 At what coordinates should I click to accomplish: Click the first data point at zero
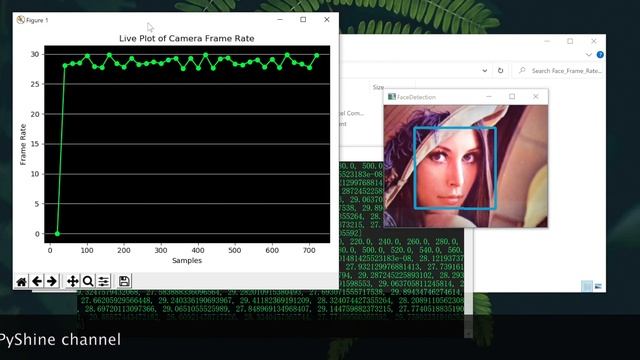pyautogui.click(x=57, y=234)
